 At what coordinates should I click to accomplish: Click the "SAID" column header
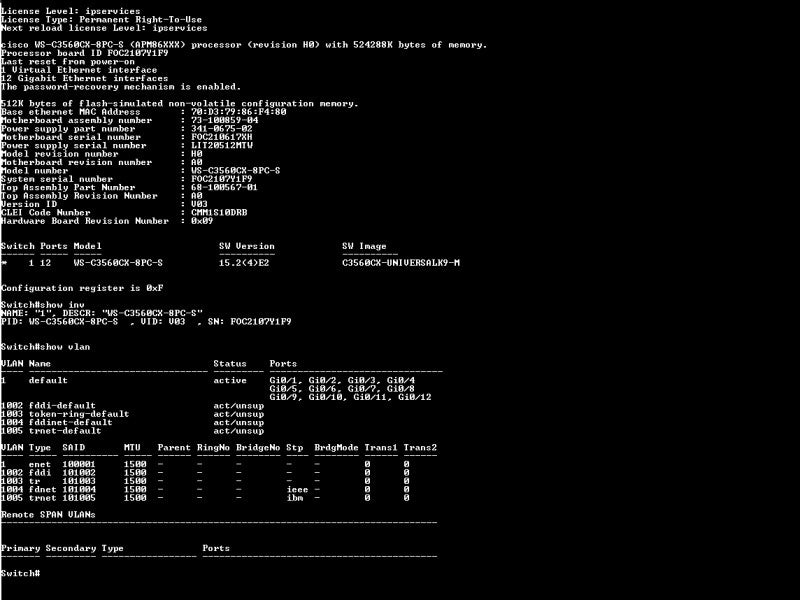pyautogui.click(x=73, y=447)
